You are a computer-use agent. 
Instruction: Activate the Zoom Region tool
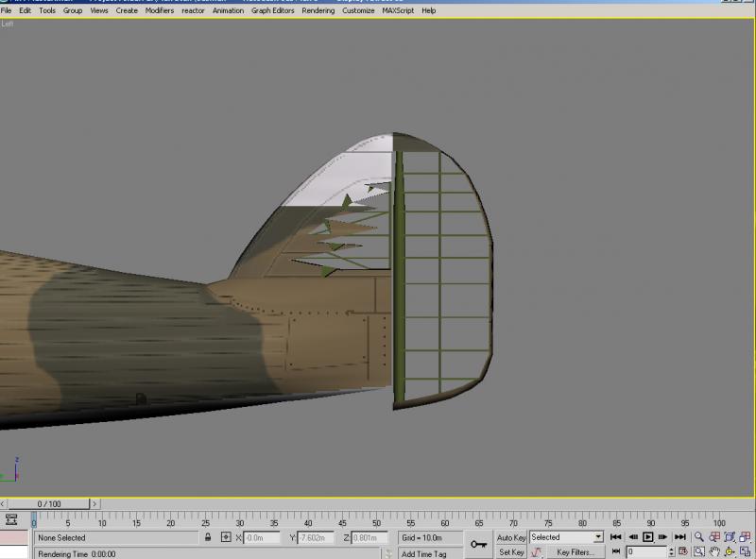[698, 551]
